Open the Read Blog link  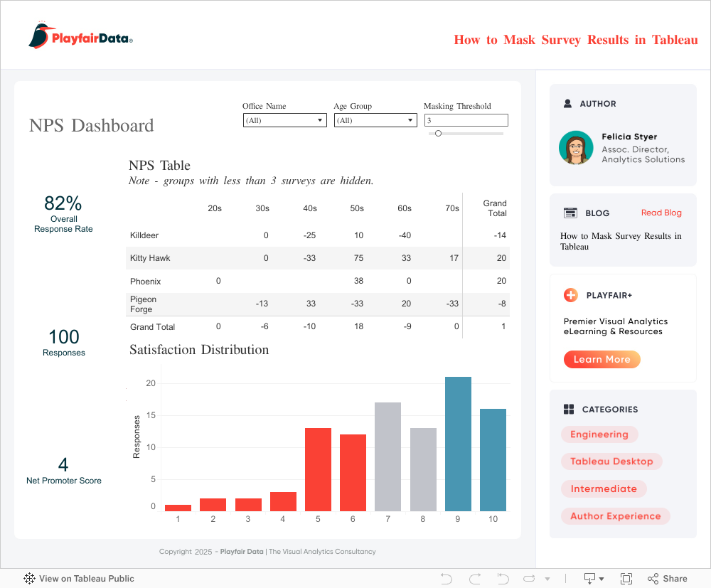tap(661, 213)
